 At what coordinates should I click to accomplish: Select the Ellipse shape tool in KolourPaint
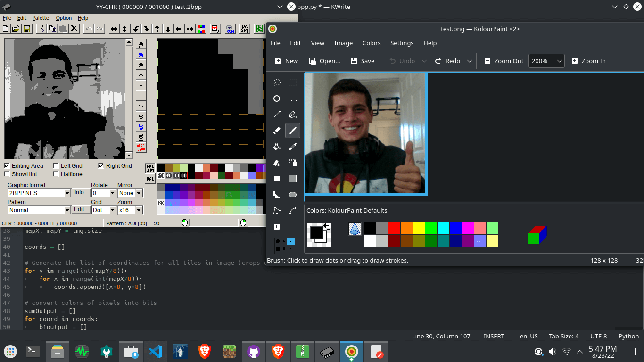(293, 195)
